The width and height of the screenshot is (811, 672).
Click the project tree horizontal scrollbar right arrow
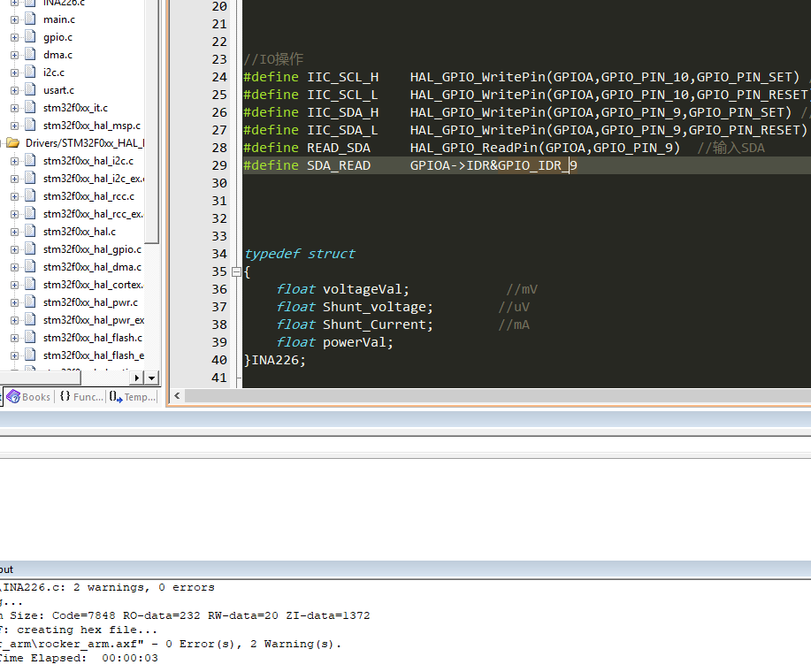(137, 378)
